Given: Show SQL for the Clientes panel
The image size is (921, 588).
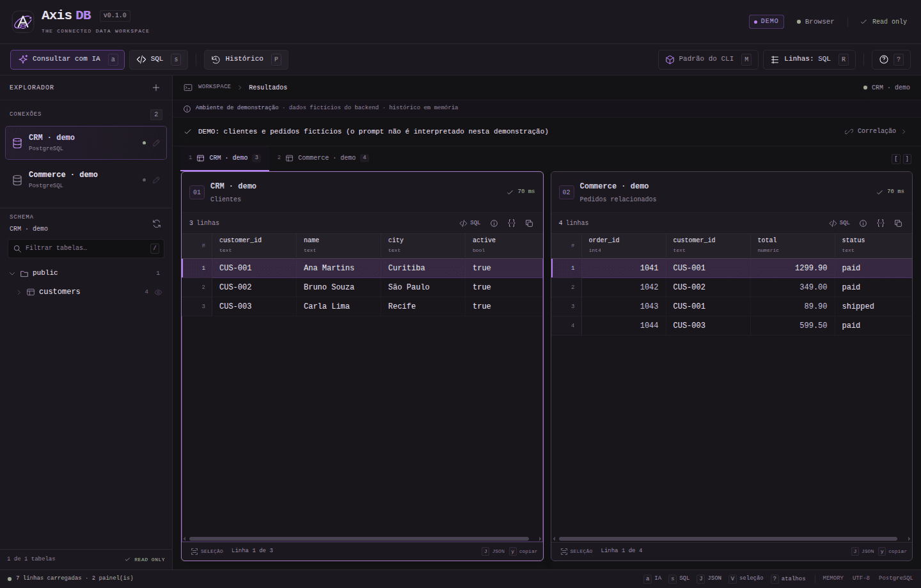Looking at the screenshot, I should pos(470,223).
